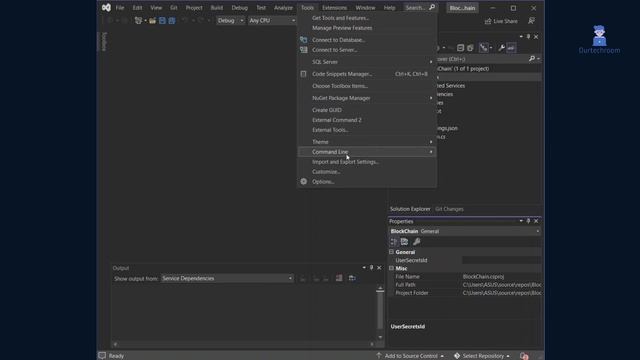Expand the NuGet Package Manager submenu

click(x=367, y=98)
